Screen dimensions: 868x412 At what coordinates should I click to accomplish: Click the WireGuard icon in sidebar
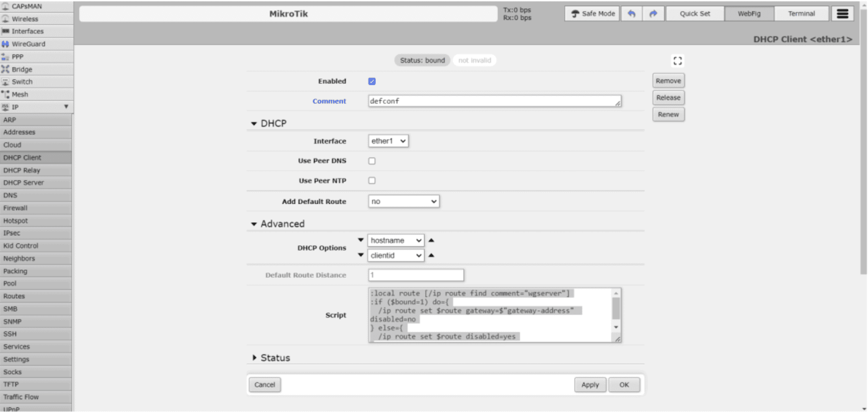coord(5,44)
